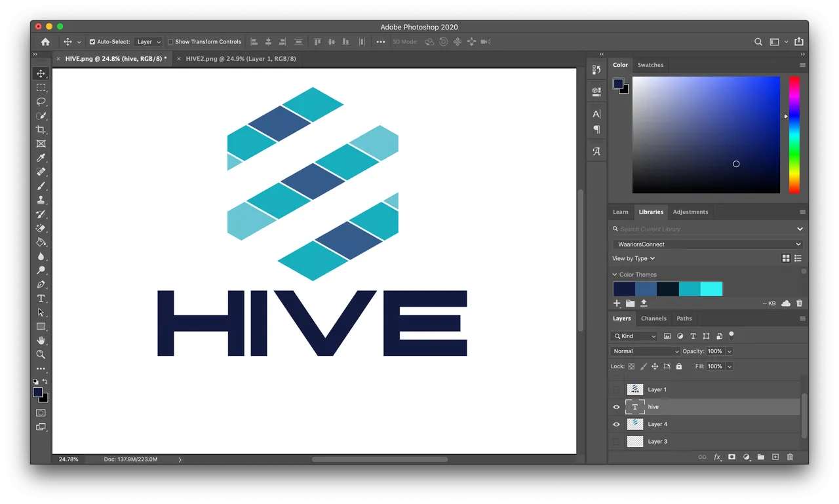The width and height of the screenshot is (839, 504).
Task: Select the Horizontal Type tool
Action: [41, 298]
